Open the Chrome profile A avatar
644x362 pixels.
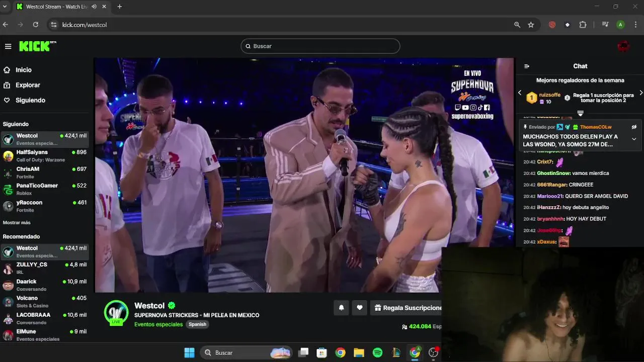[x=620, y=25]
